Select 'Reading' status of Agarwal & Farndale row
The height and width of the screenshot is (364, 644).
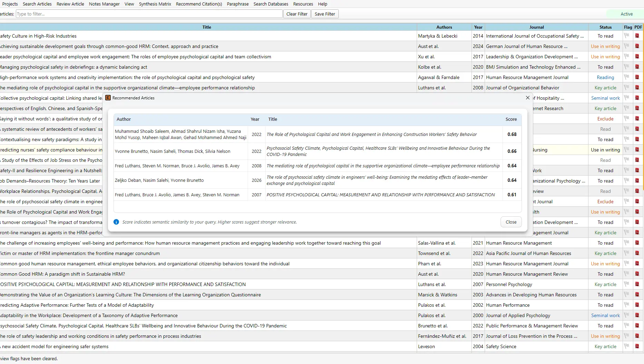click(x=605, y=77)
